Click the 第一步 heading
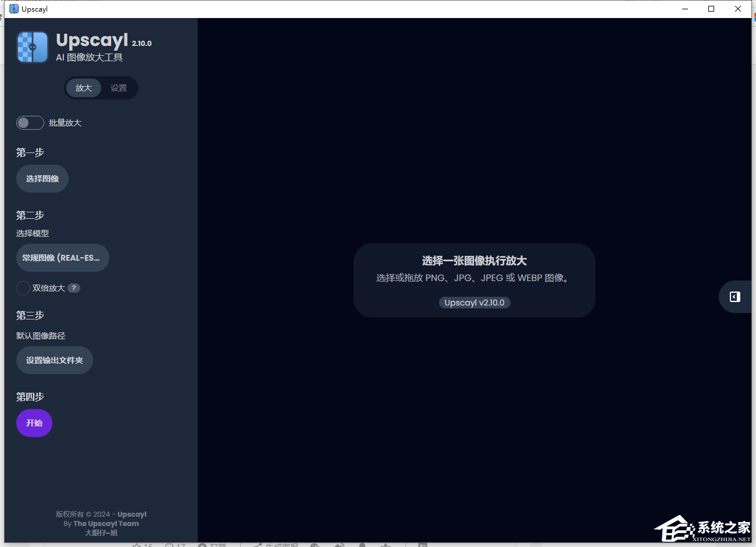The width and height of the screenshot is (756, 547). [x=30, y=152]
